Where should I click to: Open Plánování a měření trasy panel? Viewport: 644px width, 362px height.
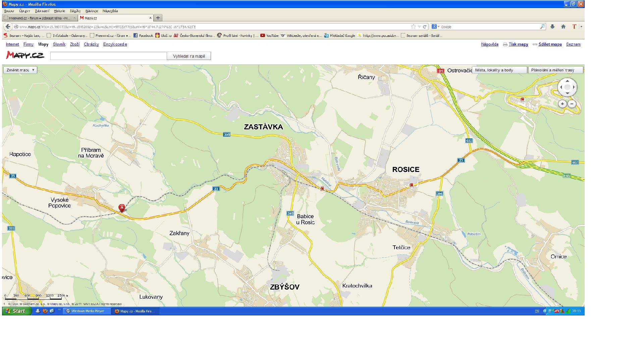tap(555, 70)
